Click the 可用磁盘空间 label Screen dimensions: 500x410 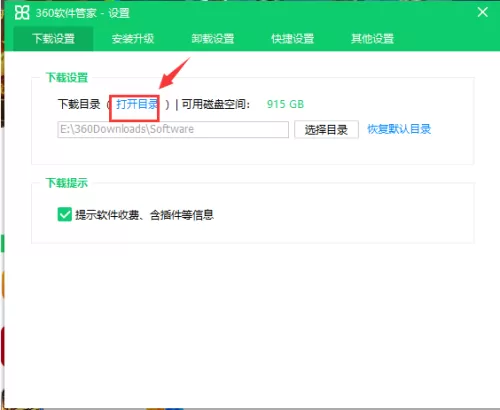216,104
